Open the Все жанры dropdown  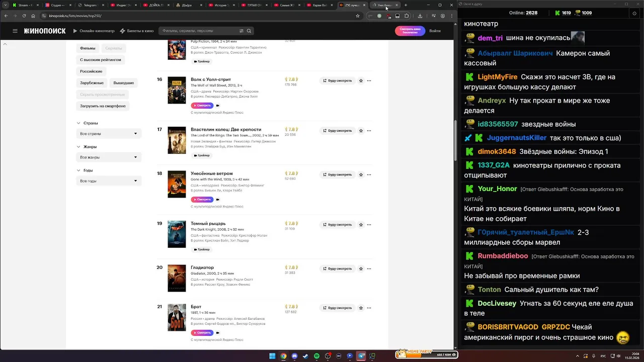click(x=109, y=157)
